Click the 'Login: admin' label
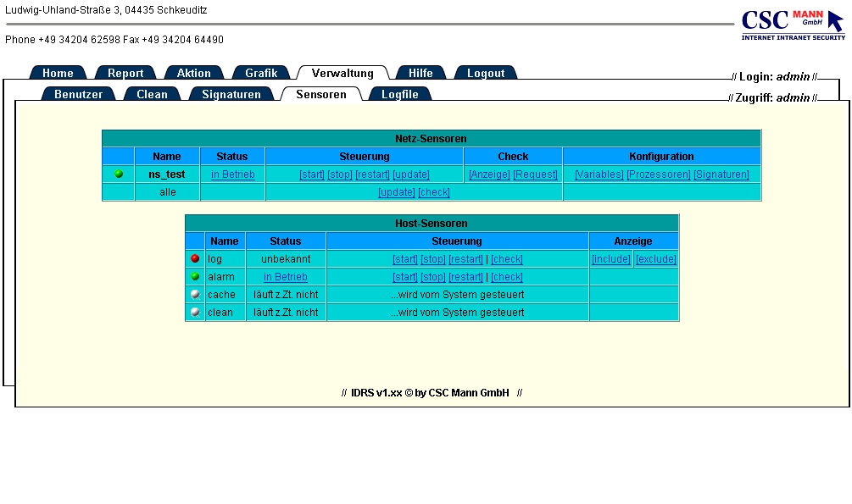 [x=774, y=76]
